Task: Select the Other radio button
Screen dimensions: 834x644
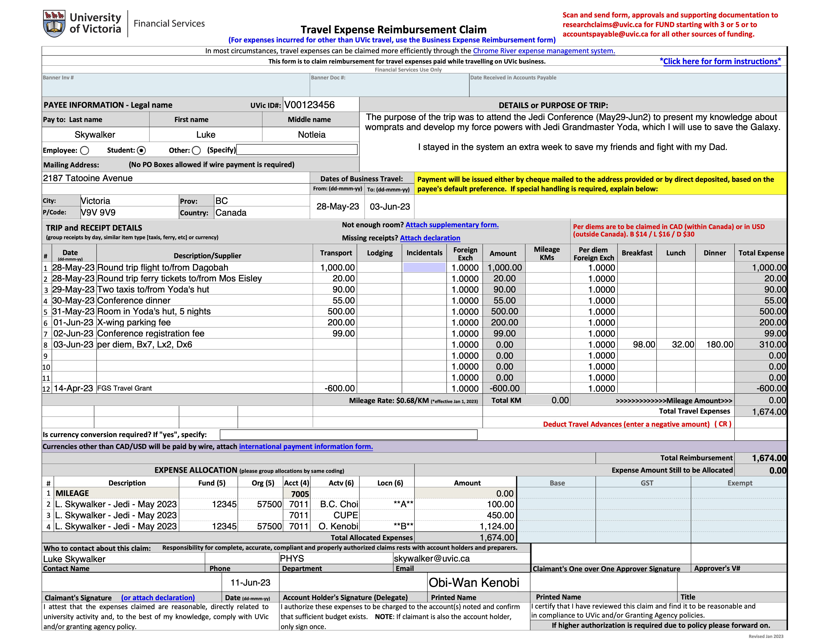Action: (196, 150)
